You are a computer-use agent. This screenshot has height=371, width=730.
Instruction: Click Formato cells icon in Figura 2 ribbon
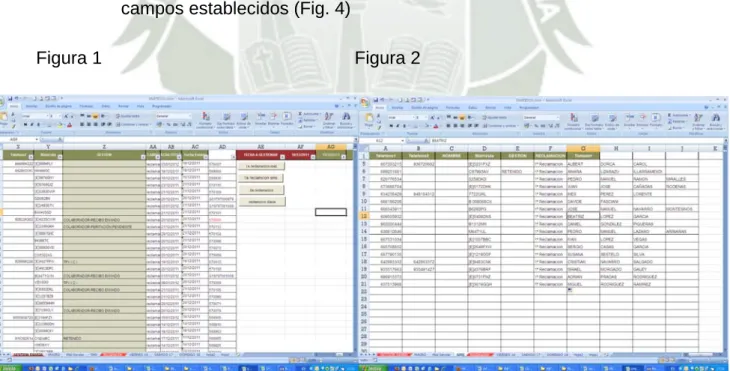(656, 120)
